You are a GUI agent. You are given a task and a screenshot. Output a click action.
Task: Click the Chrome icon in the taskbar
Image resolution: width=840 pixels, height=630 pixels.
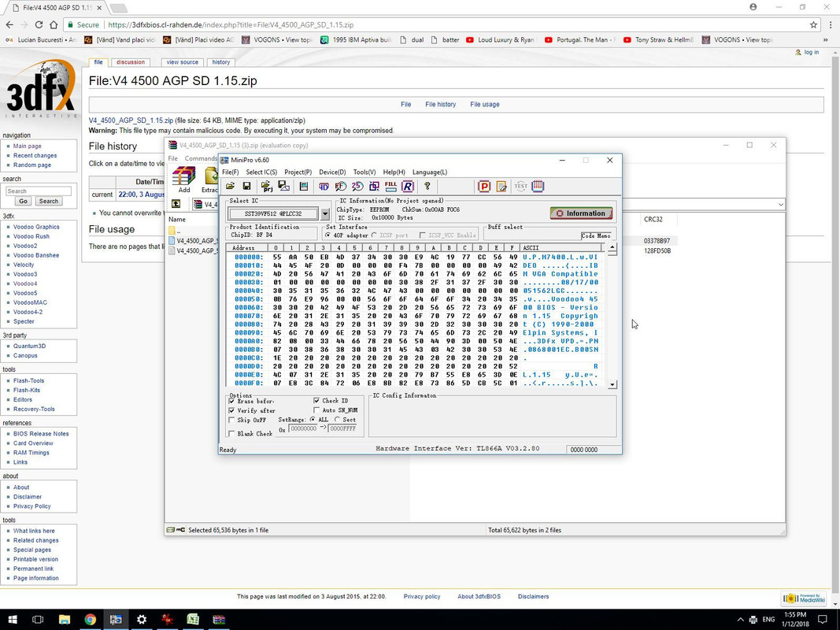pos(90,619)
